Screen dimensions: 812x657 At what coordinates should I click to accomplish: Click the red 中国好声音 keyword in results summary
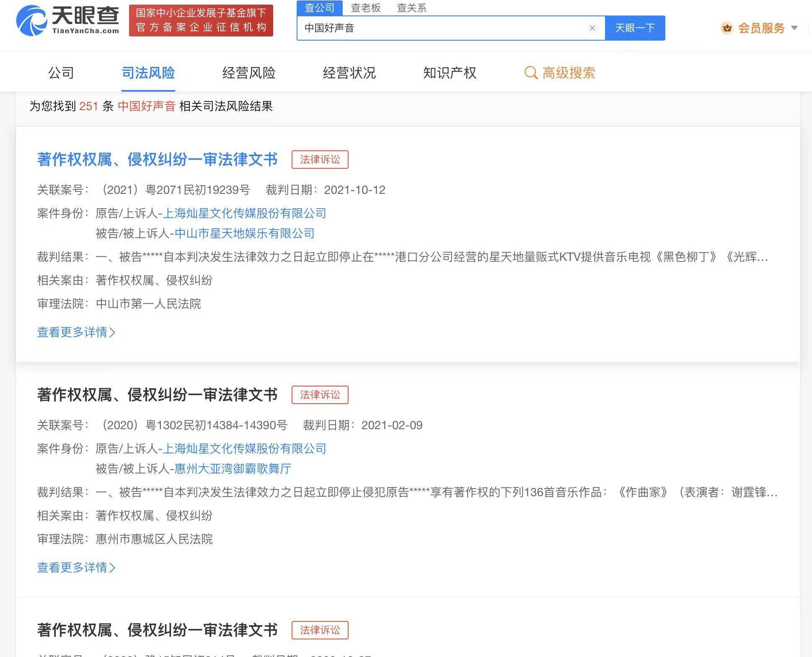point(147,106)
